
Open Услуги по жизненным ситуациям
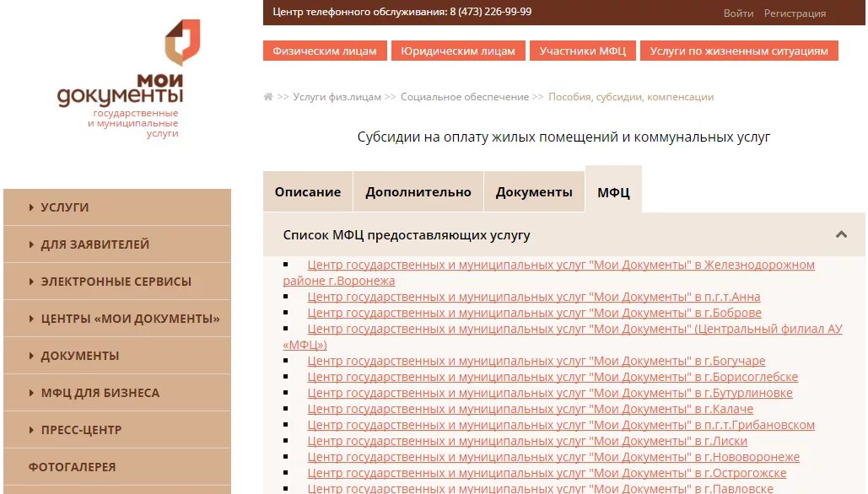click(x=739, y=51)
